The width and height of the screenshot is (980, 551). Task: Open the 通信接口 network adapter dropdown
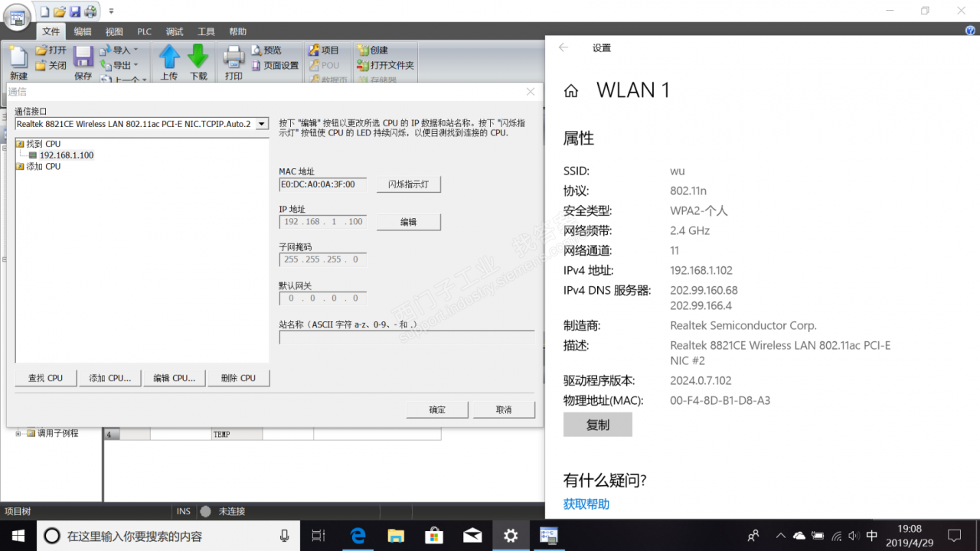(x=262, y=124)
